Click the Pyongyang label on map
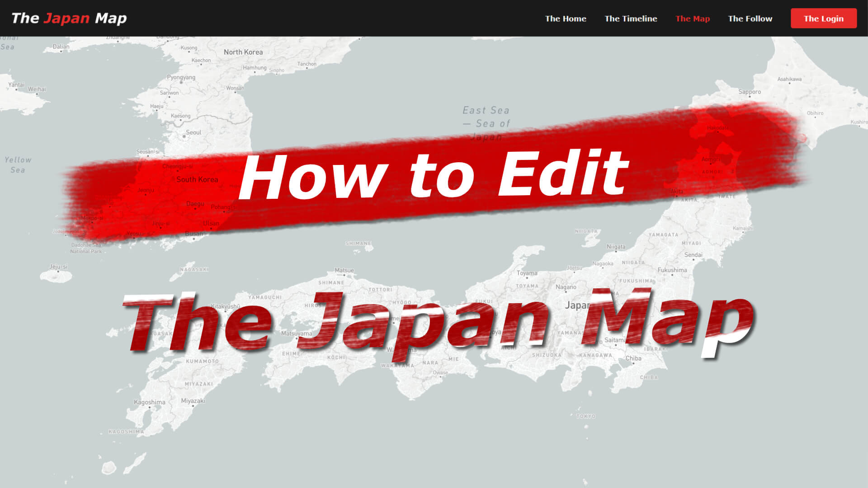Screen dimensions: 868x488 point(181,77)
